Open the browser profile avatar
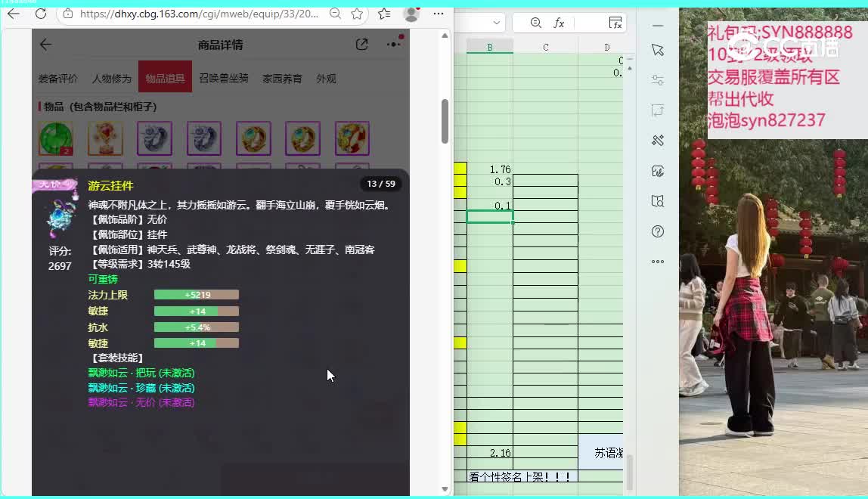This screenshot has height=499, width=868. pyautogui.click(x=411, y=14)
